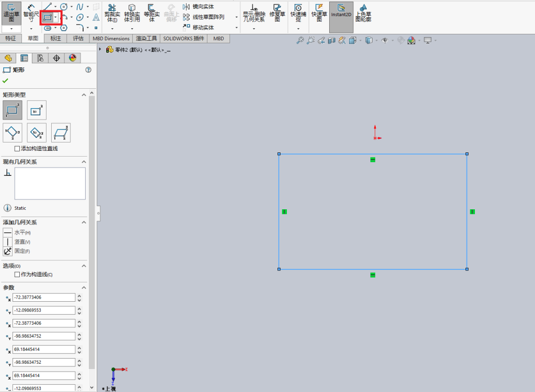Select the Spline sketch tool
Viewport: 535px width, 392px height.
click(80, 6)
